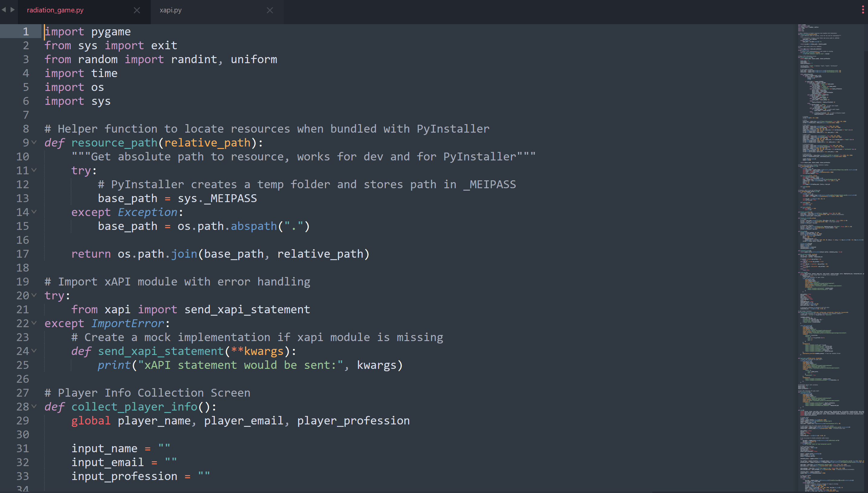
Task: Close the radiation_game.py tab
Action: (x=137, y=11)
